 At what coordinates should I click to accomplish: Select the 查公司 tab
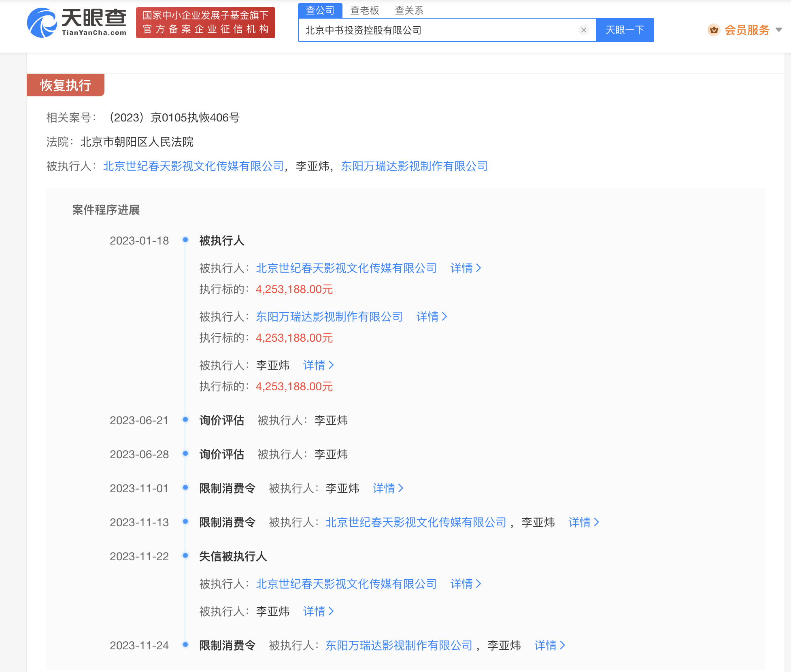(320, 10)
